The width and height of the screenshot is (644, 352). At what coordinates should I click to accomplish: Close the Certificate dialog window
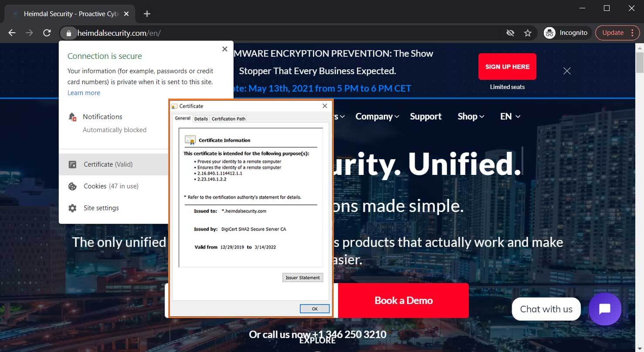coord(325,106)
